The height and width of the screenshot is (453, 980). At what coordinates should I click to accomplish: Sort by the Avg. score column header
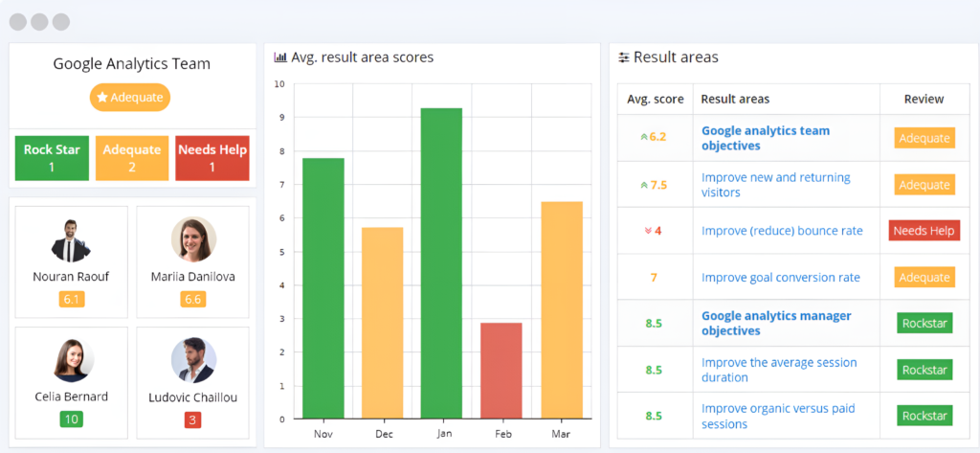(x=655, y=100)
